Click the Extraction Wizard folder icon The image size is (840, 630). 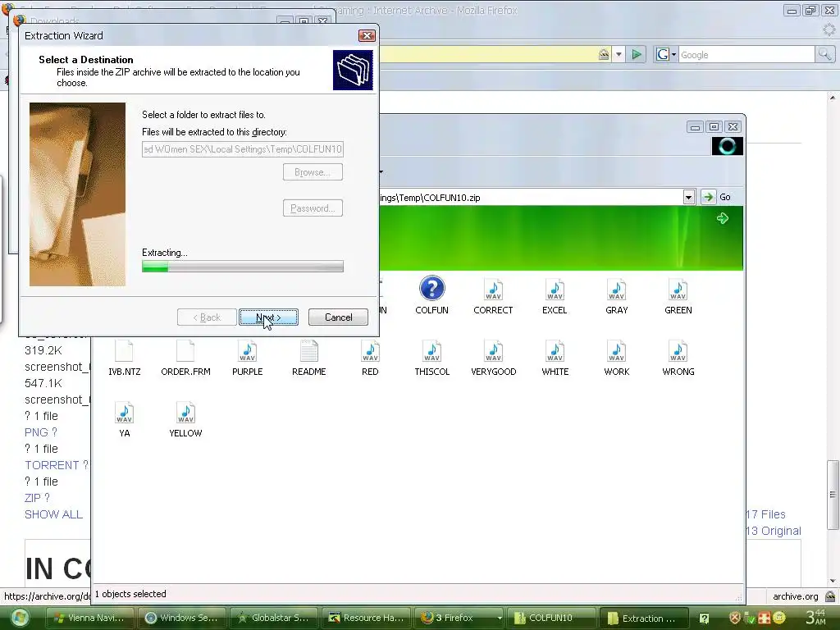tap(353, 70)
